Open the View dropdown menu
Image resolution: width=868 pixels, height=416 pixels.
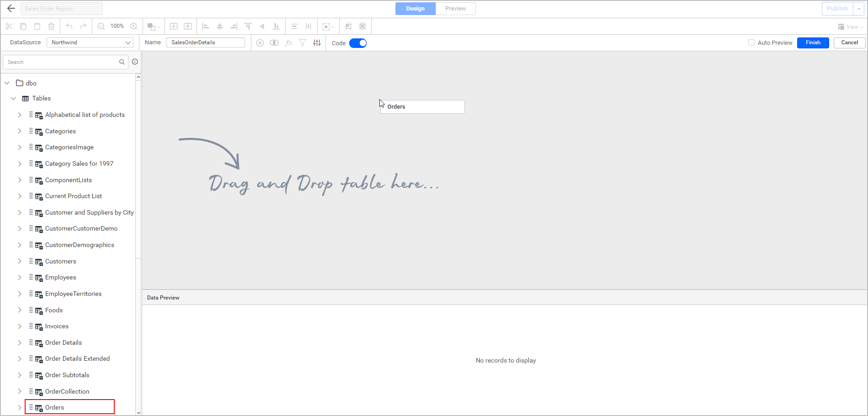[x=851, y=27]
